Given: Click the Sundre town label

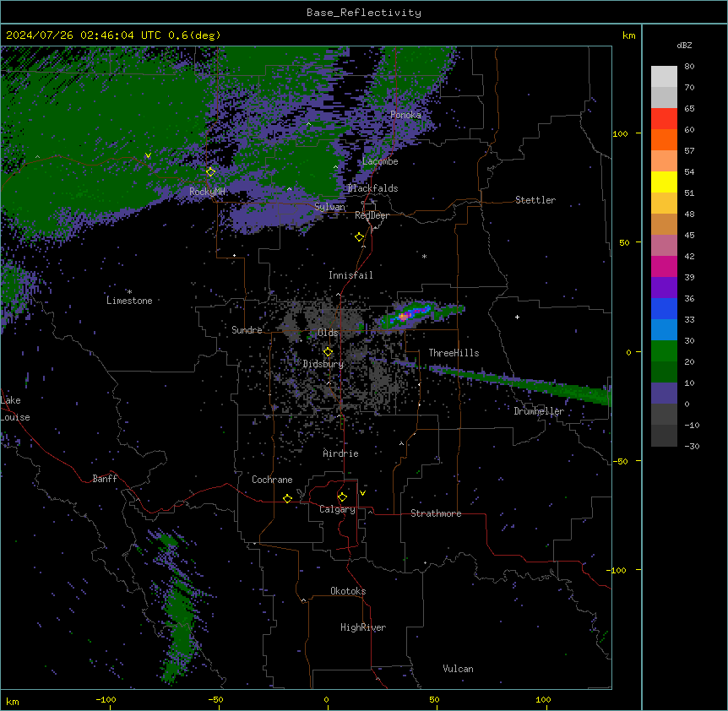Looking at the screenshot, I should coord(247,330).
